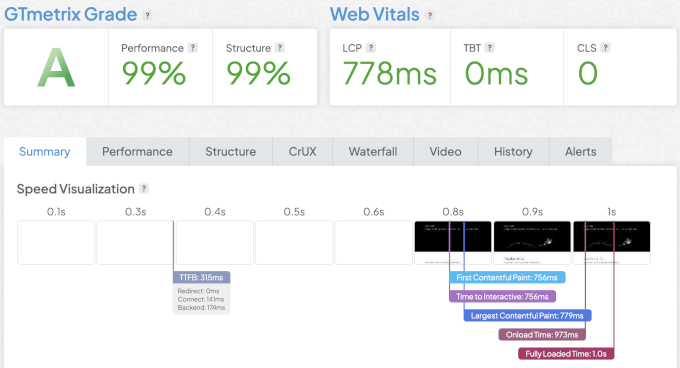The width and height of the screenshot is (680, 368).
Task: Click the 99% Structure score value
Action: tap(258, 73)
